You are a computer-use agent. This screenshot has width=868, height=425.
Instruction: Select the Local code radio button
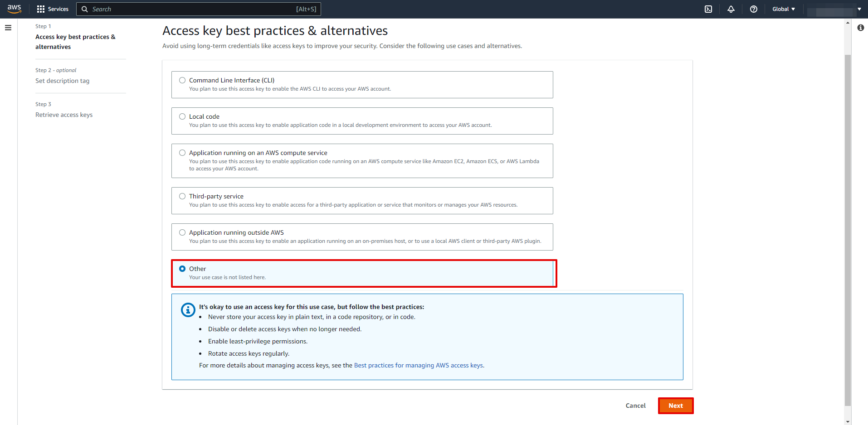click(182, 116)
